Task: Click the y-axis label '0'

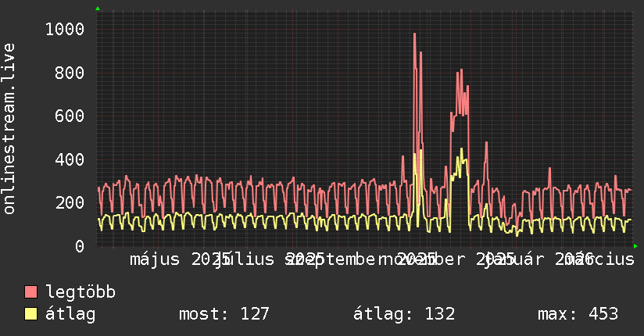Action: tap(80, 246)
